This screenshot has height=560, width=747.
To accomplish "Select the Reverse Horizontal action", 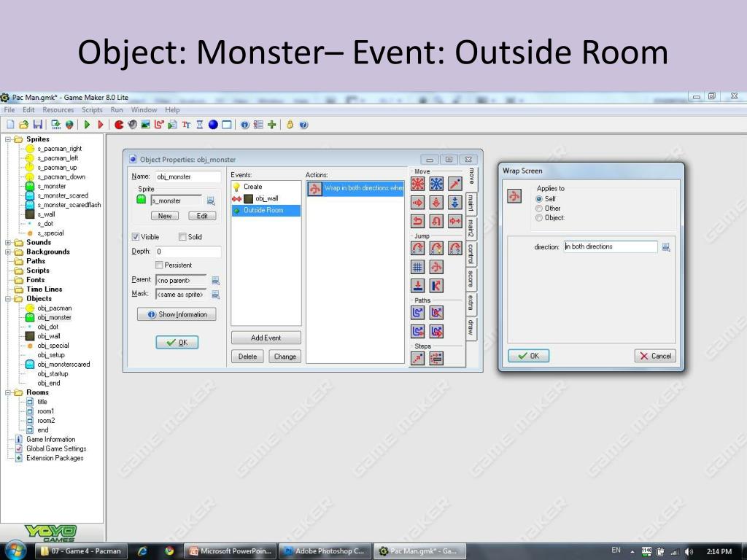I will coord(418,221).
